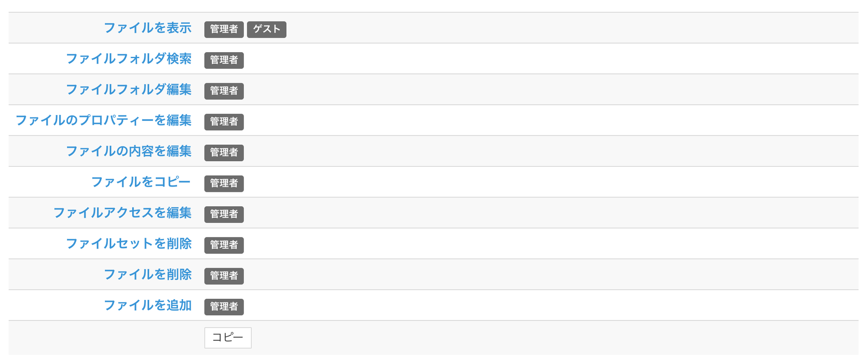Open the ファイルアクセスを編集 permission link
Image resolution: width=868 pixels, height=362 pixels.
coord(122,213)
